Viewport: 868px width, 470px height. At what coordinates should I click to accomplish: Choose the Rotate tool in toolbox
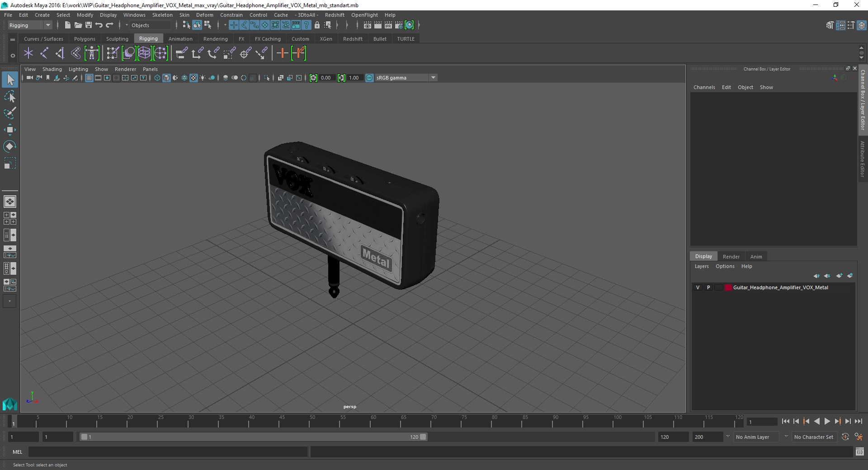[x=10, y=146]
